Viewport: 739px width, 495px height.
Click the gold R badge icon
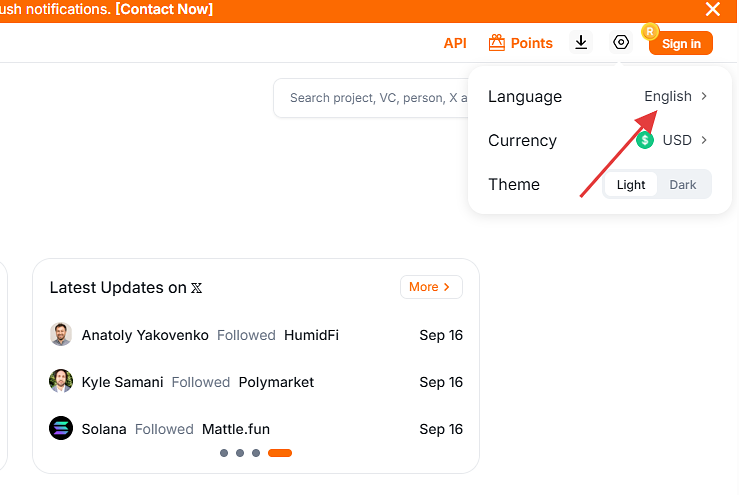point(650,31)
